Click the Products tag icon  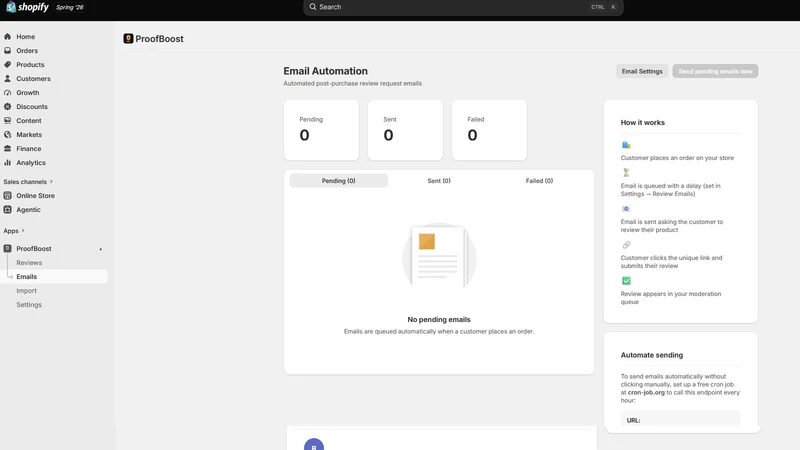8,65
